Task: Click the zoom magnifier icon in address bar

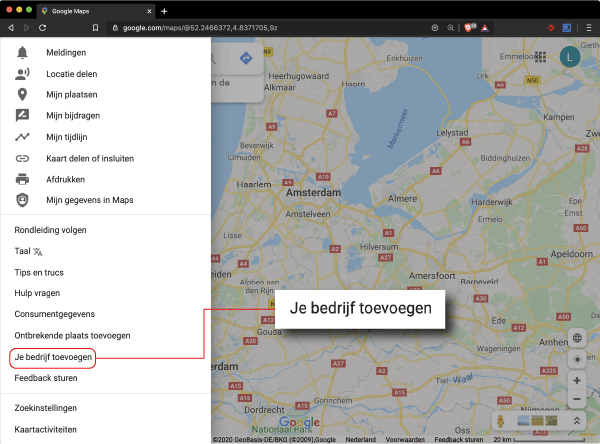Action: (451, 28)
